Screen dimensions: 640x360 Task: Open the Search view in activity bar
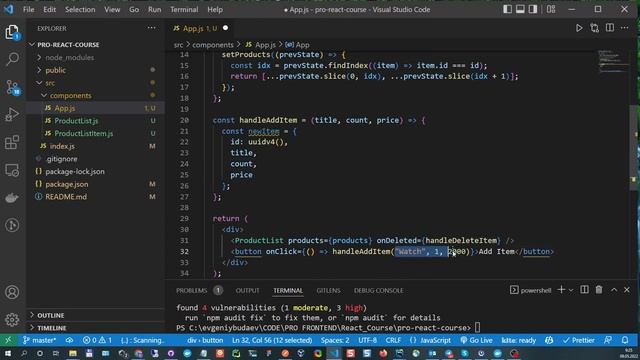point(12,59)
